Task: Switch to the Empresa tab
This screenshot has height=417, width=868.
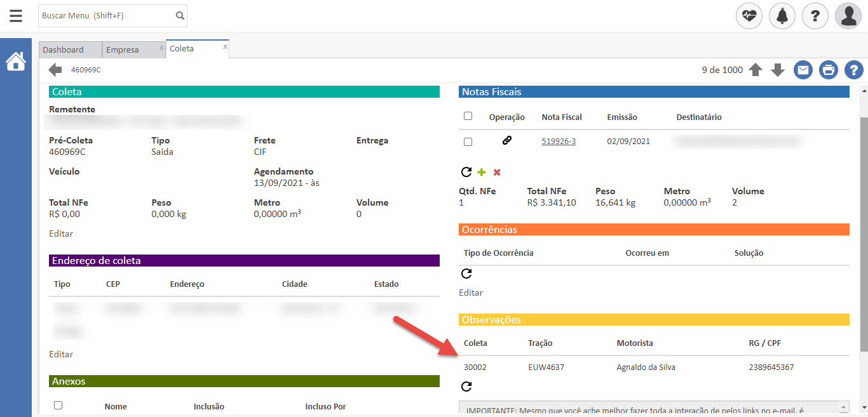Action: coord(123,50)
